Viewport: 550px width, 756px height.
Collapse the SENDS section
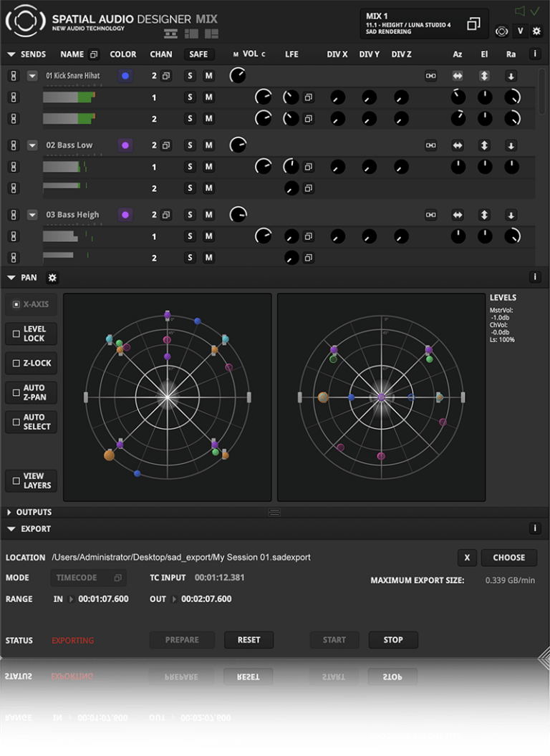tap(11, 54)
